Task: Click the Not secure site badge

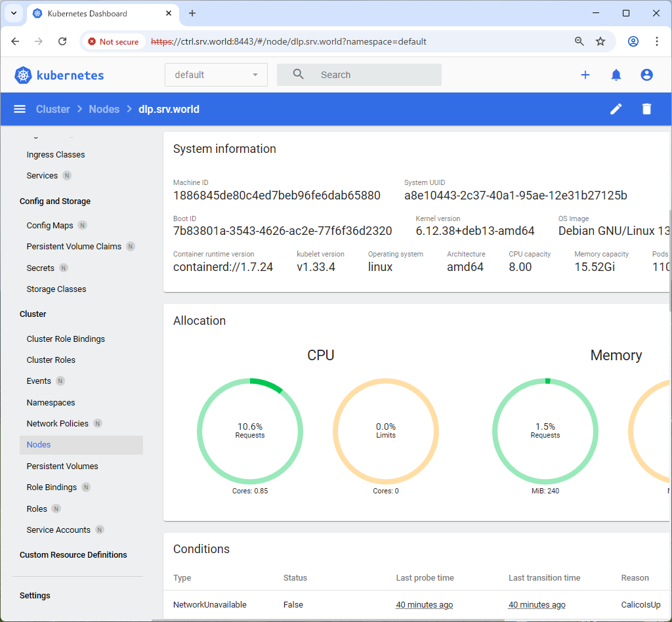Action: click(113, 41)
